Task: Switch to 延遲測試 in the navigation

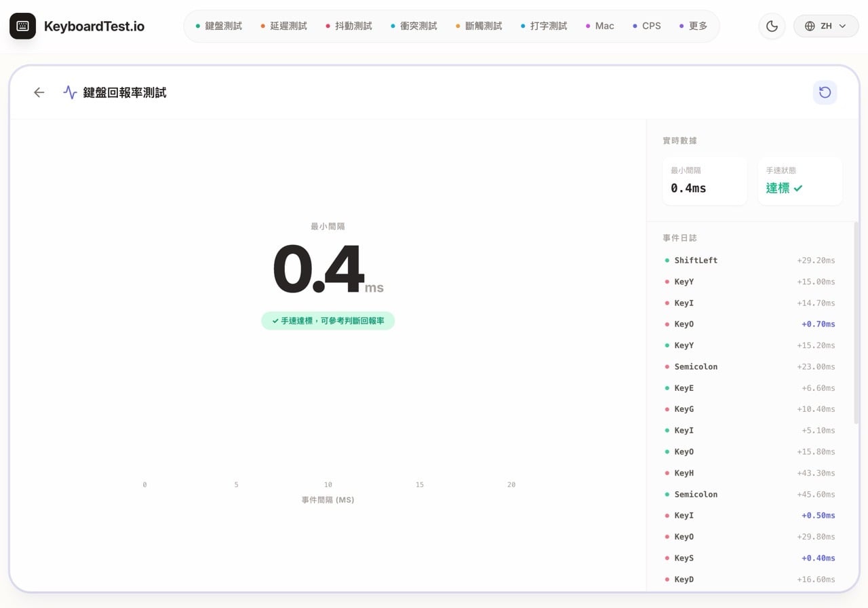Action: tap(286, 26)
